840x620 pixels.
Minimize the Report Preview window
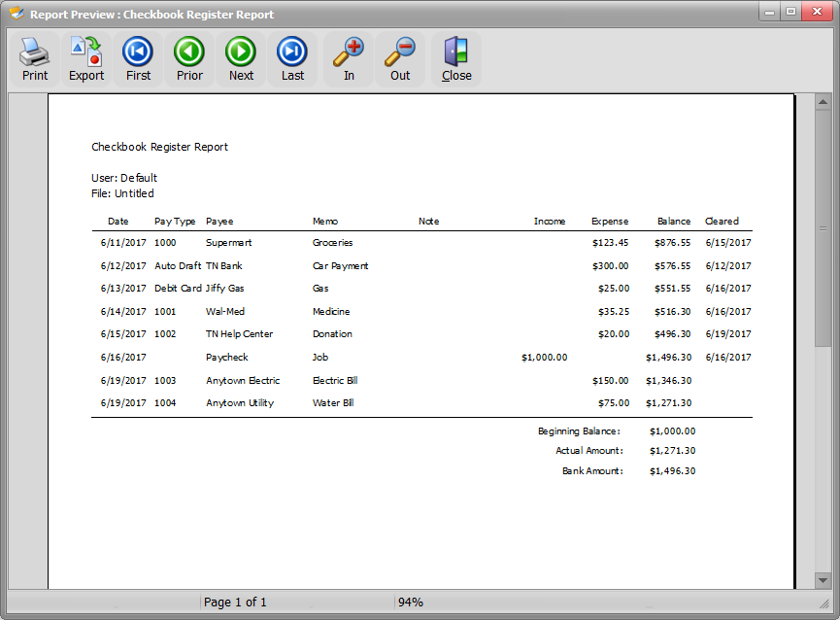[770, 12]
